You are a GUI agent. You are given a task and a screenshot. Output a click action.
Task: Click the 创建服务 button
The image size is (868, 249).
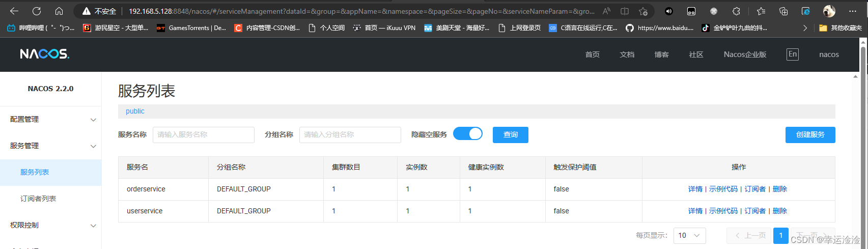pos(810,135)
